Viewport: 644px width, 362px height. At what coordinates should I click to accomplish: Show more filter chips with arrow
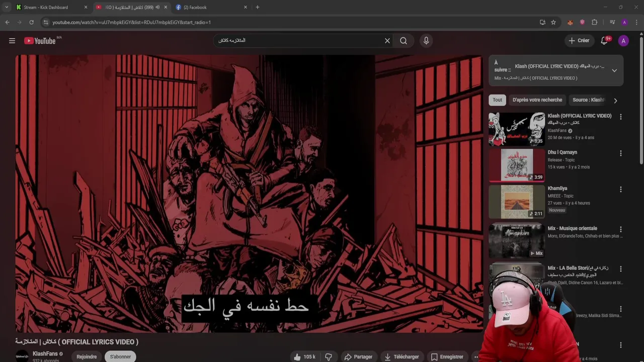[x=615, y=100]
